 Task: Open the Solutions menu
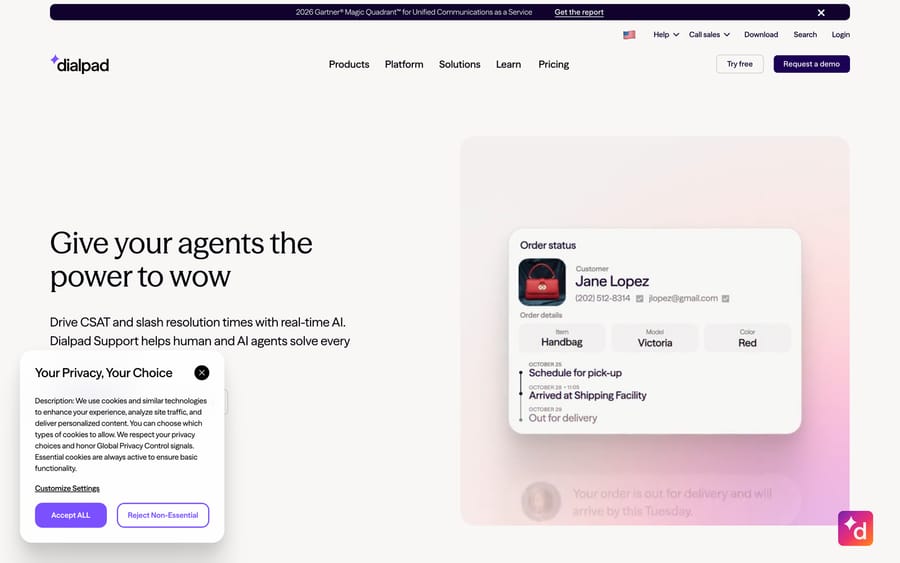click(460, 64)
